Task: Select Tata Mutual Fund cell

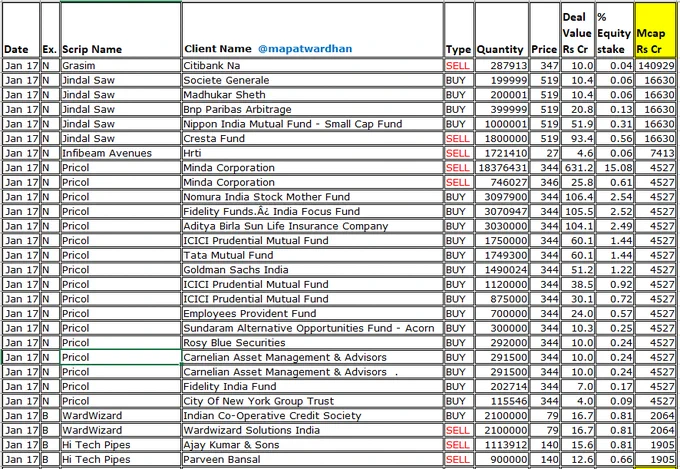Action: (313, 255)
